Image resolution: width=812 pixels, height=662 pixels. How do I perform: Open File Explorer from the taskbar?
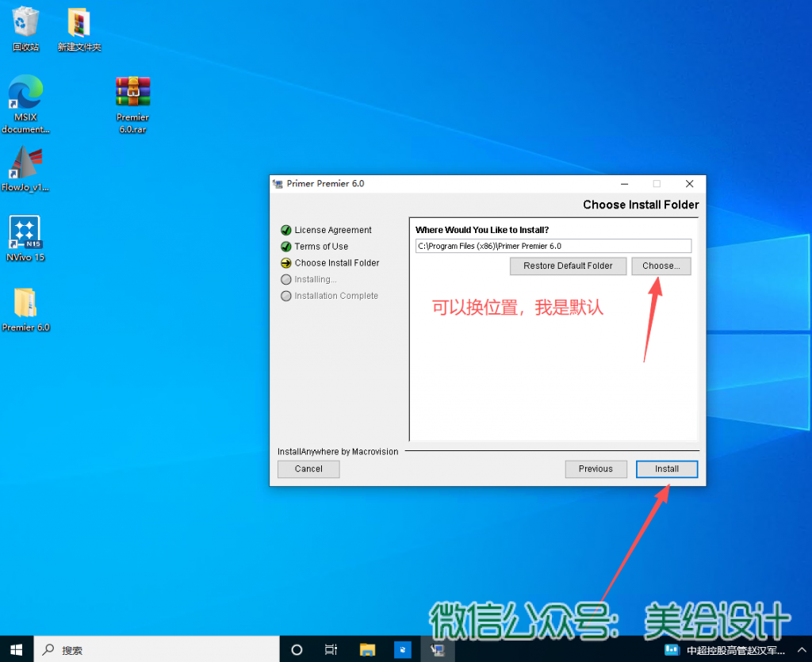(x=367, y=649)
